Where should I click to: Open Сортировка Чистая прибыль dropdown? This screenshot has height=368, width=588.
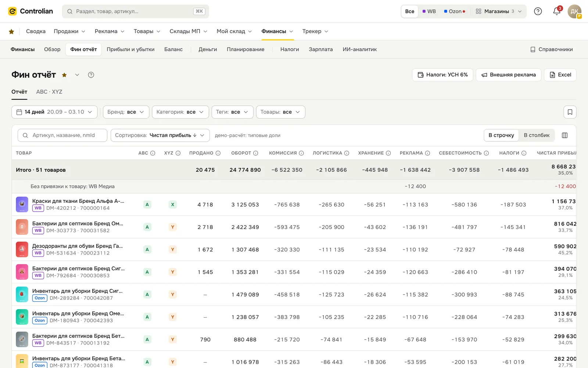pos(160,135)
